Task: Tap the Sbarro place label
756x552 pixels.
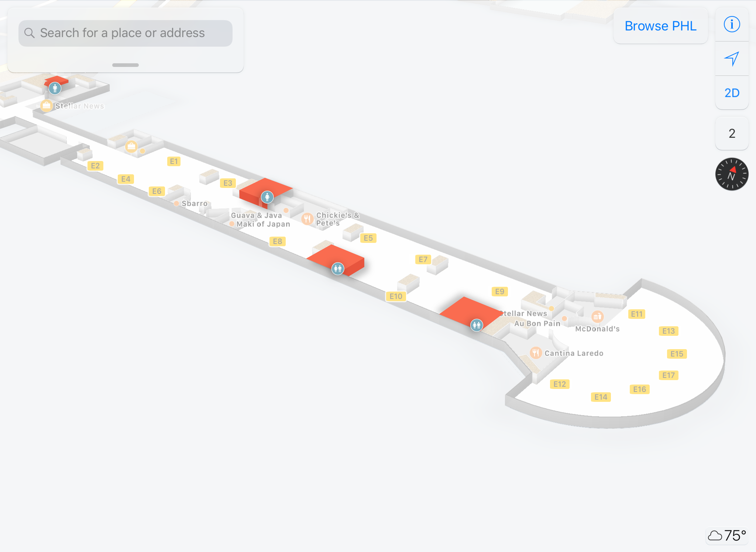Action: 195,203
